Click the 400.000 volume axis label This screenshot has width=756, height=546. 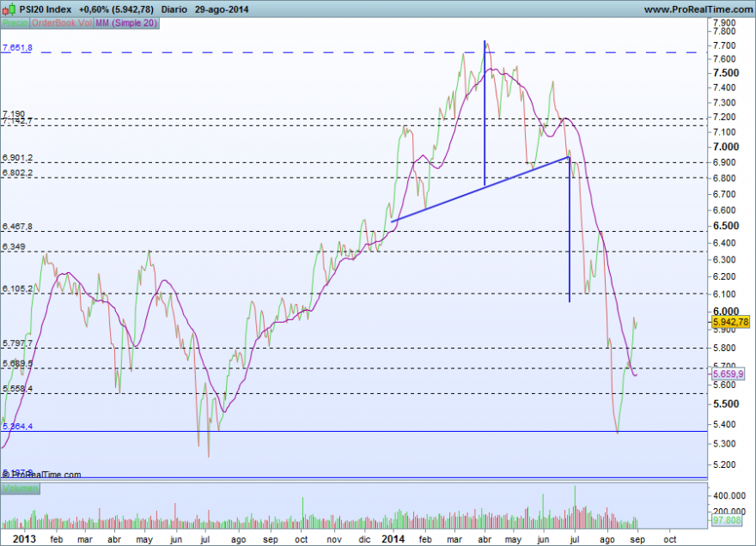pos(729,495)
